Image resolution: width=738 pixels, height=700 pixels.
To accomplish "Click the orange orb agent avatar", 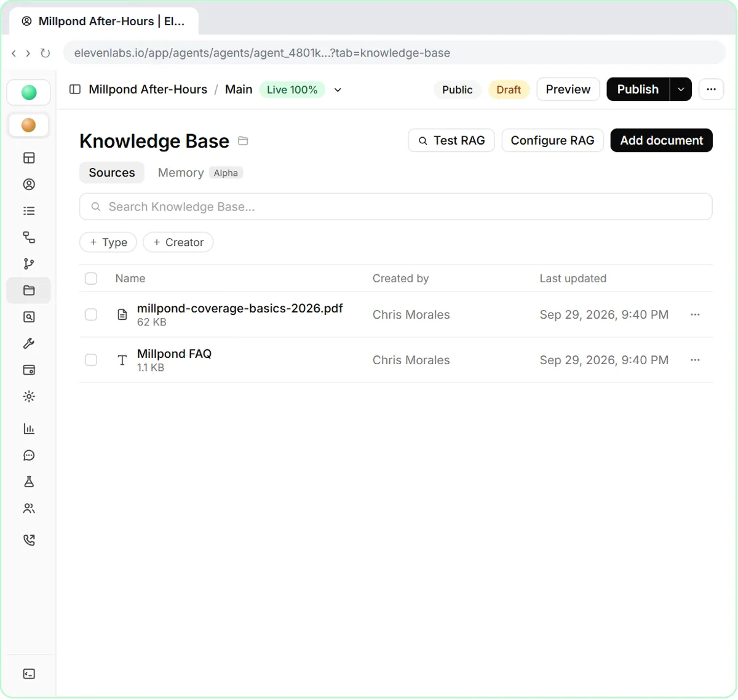I will click(29, 125).
